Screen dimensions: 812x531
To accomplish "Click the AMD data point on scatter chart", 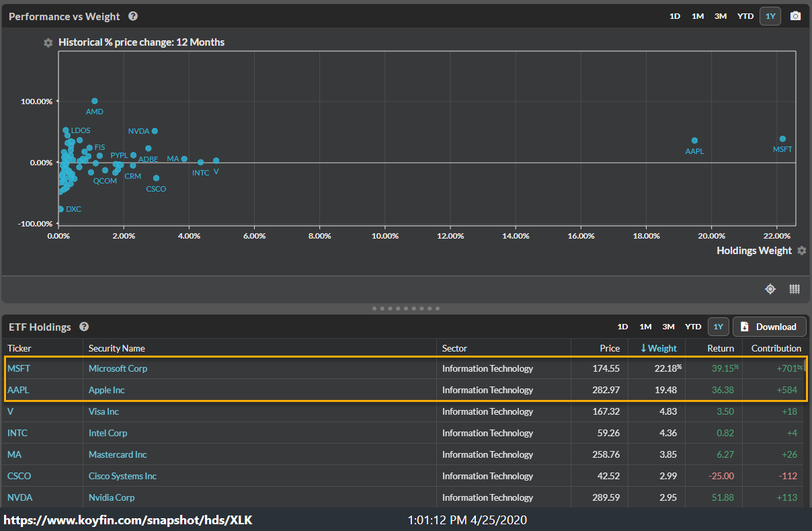I will coord(95,101).
